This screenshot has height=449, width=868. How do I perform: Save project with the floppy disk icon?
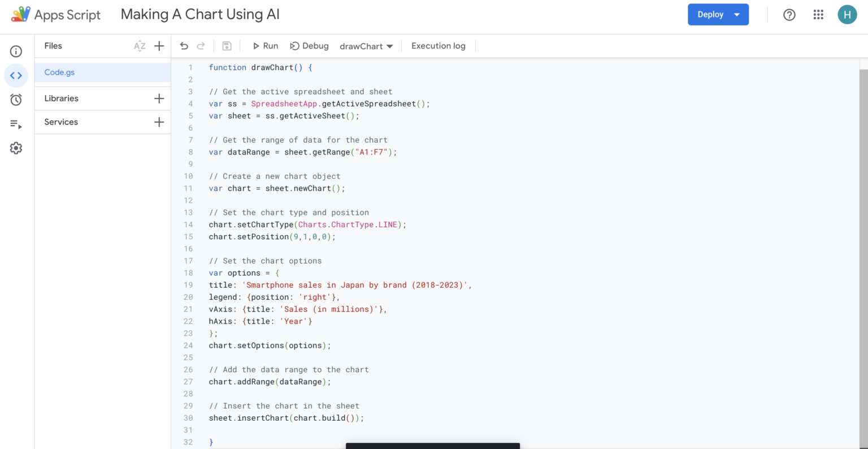(x=227, y=46)
